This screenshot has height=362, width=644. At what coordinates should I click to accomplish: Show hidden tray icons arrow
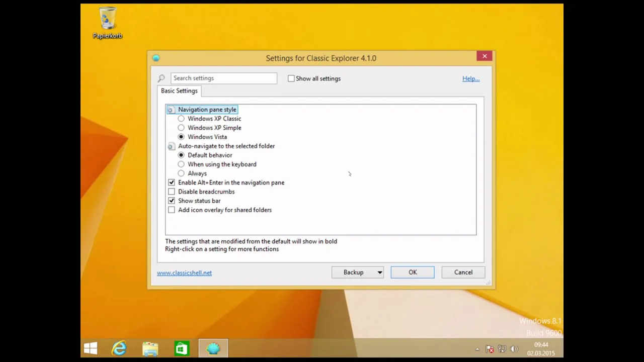[477, 349]
